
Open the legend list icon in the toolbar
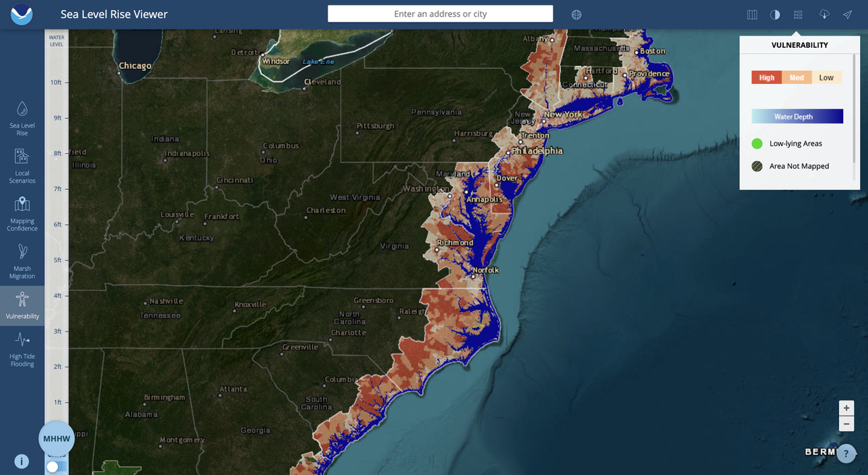click(x=798, y=15)
